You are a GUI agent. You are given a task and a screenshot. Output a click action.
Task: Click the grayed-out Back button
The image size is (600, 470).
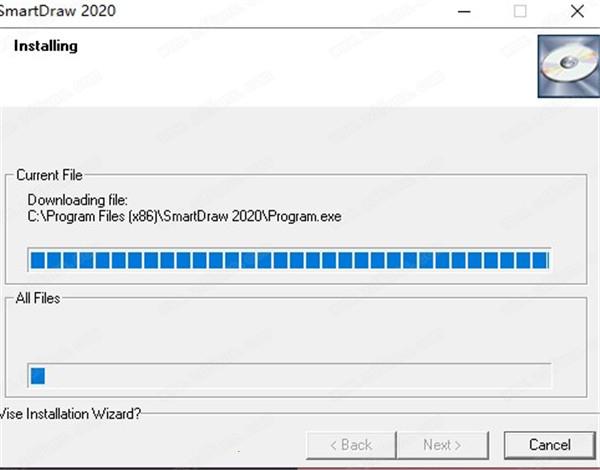(351, 445)
